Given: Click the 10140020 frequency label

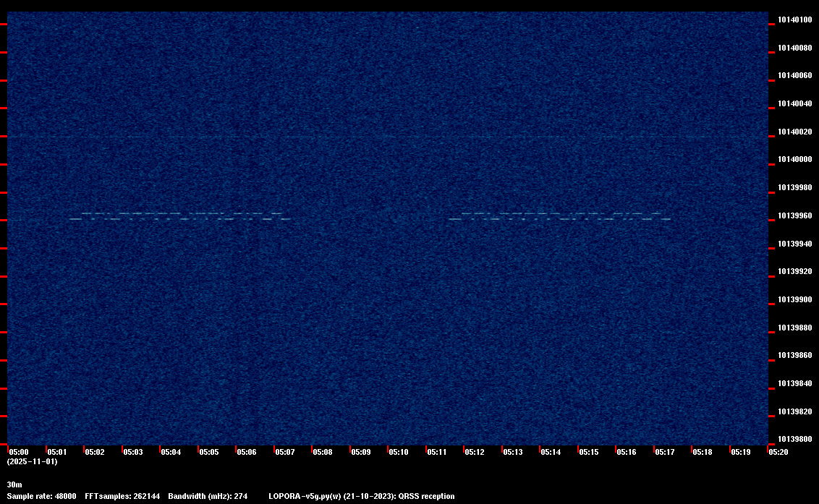Looking at the screenshot, I should [795, 132].
